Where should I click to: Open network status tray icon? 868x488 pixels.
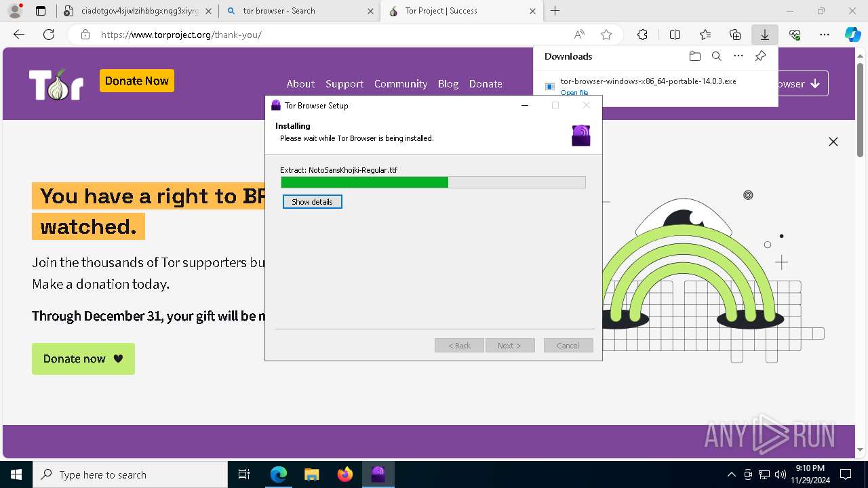tap(764, 474)
